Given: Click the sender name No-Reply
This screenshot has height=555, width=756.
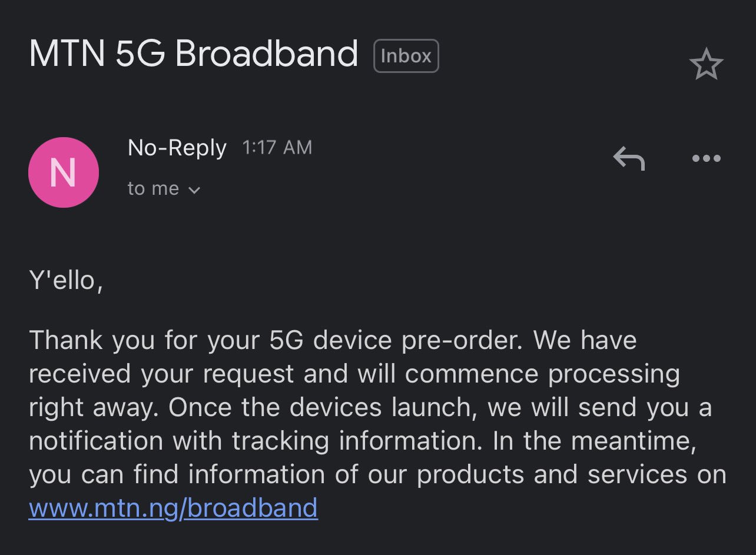Looking at the screenshot, I should click(176, 148).
